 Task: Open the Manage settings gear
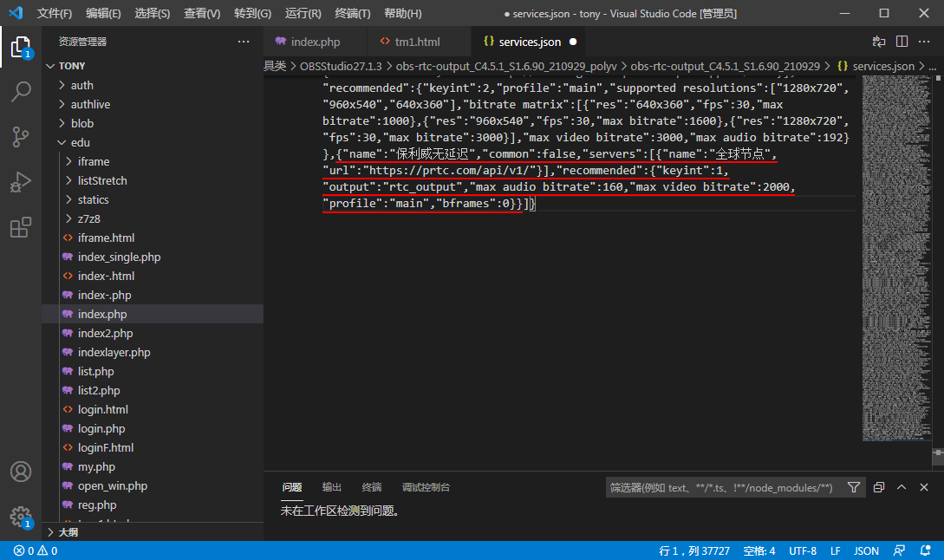point(21,517)
